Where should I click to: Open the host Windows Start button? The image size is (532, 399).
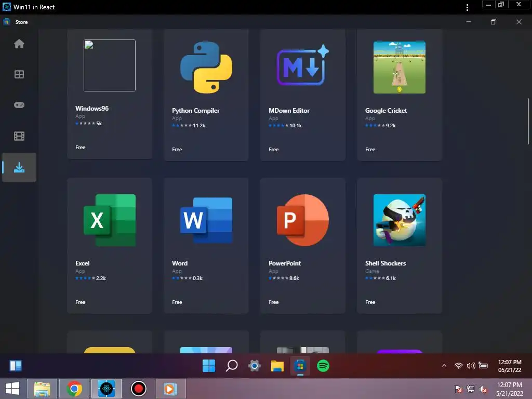pyautogui.click(x=12, y=389)
